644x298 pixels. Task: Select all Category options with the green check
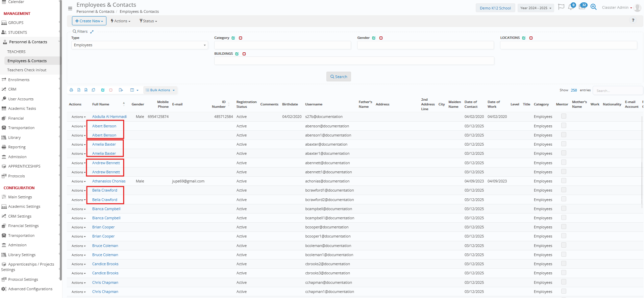tap(233, 38)
